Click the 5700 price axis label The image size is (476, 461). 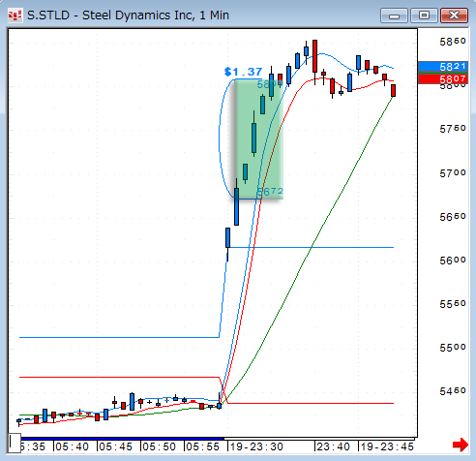pyautogui.click(x=453, y=173)
